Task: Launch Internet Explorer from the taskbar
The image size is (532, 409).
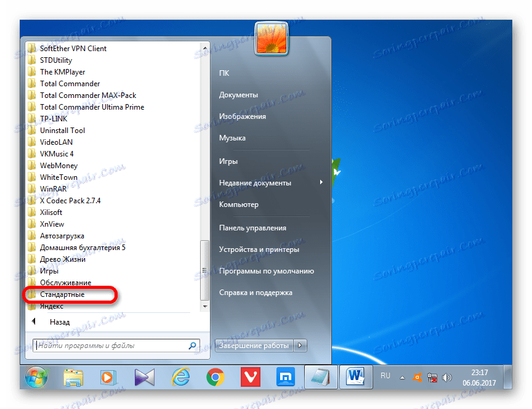Action: [x=180, y=378]
